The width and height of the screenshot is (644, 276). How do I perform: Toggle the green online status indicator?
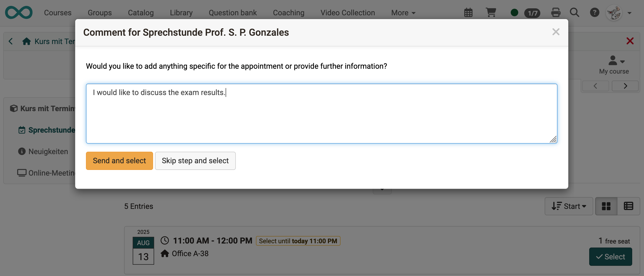514,12
